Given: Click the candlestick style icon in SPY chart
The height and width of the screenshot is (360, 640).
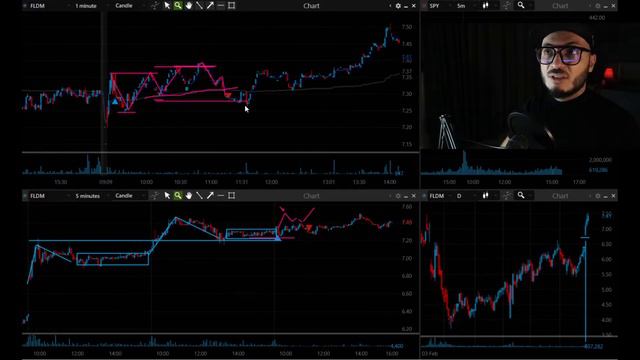Looking at the screenshot, I should pos(485,6).
